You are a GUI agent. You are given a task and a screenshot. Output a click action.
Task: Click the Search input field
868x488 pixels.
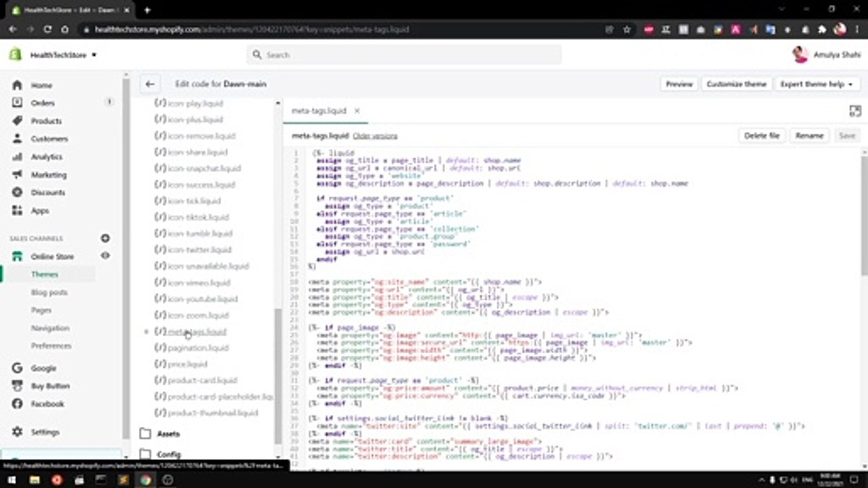click(x=404, y=55)
